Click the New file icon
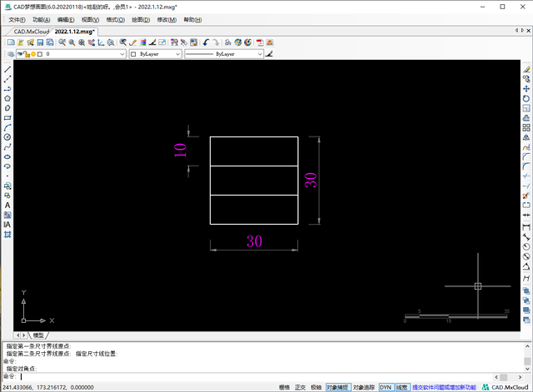 11,42
